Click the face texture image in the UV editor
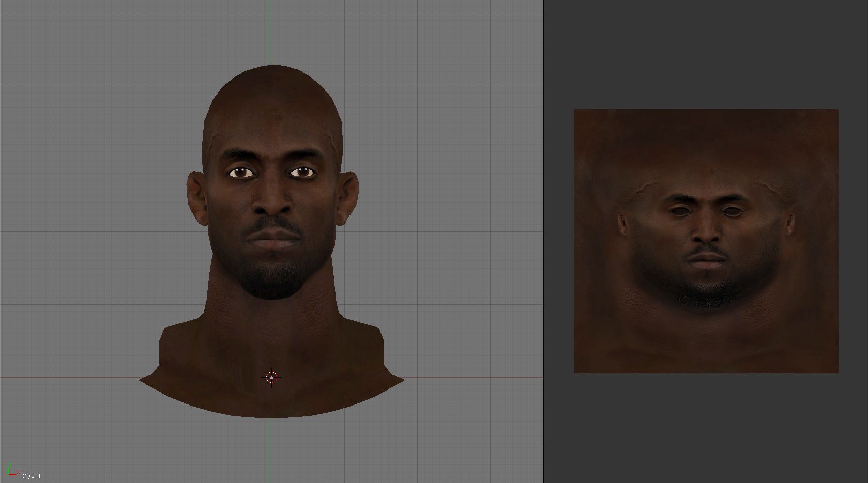868x483 pixels. coord(706,155)
